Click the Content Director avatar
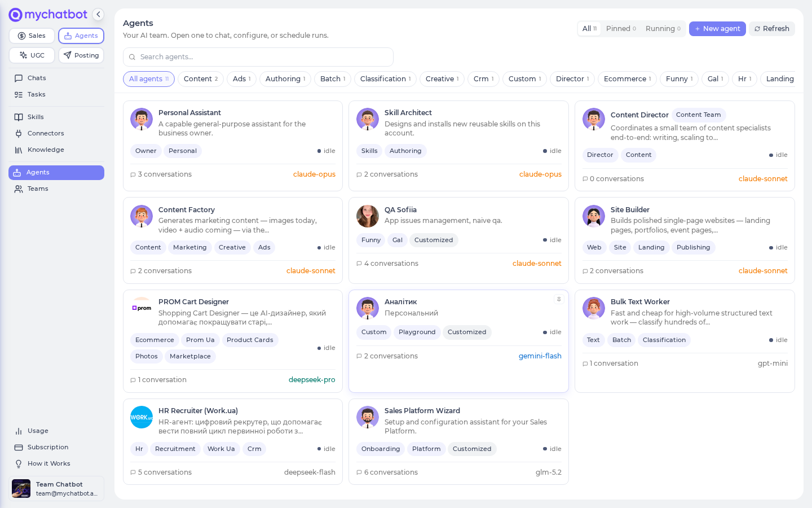Image resolution: width=812 pixels, height=508 pixels. 594,119
